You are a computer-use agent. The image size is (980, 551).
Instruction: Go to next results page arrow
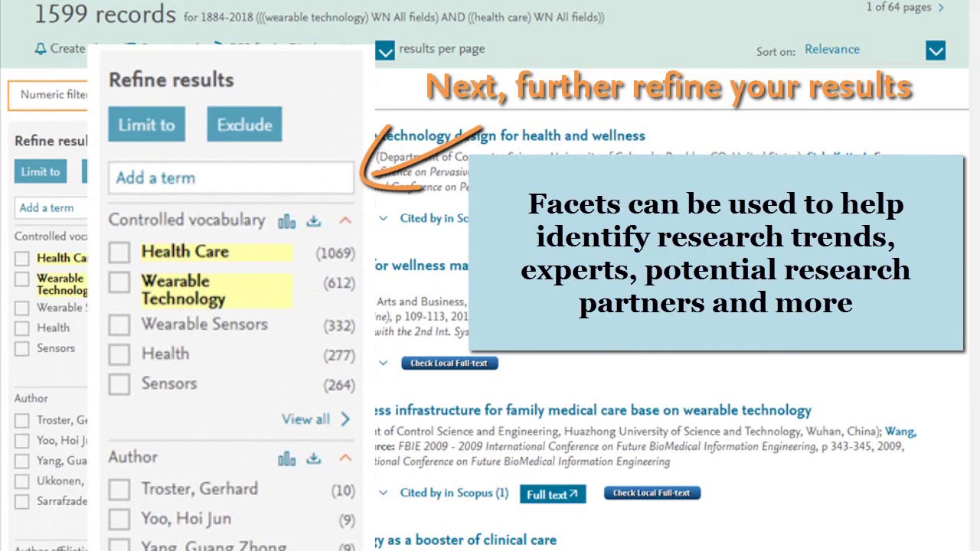pos(941,8)
